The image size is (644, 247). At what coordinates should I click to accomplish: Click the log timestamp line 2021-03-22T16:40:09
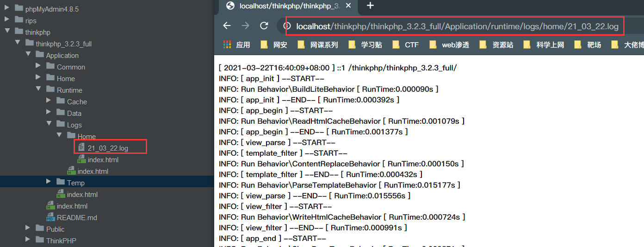tap(338, 68)
